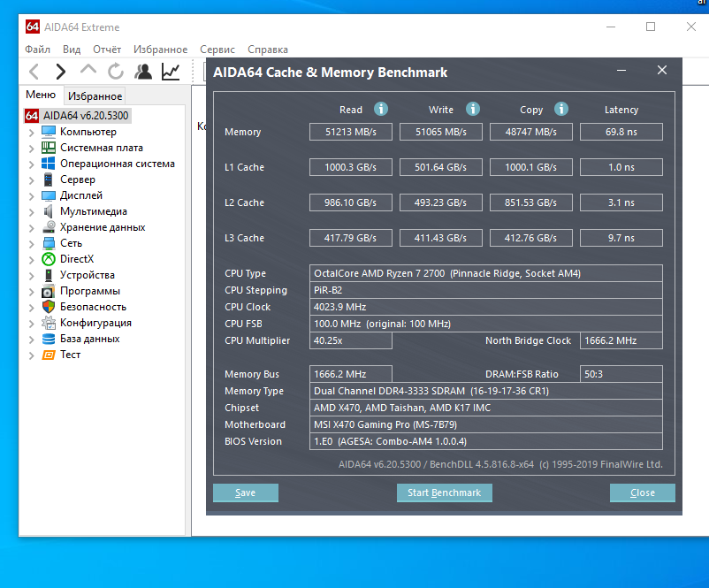Click the DRAM:FSB Ratio 50:3 value
The height and width of the screenshot is (588, 709).
pyautogui.click(x=621, y=374)
